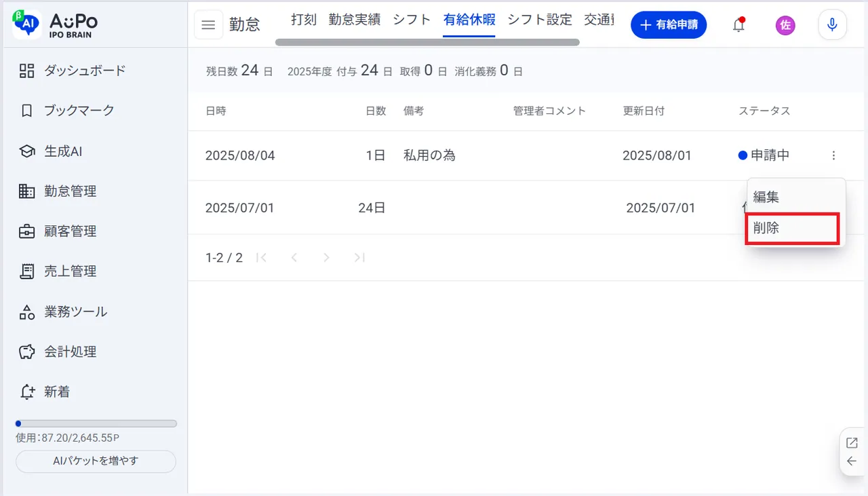868x496 pixels.
Task: Go to the first page of pagination
Action: click(x=262, y=258)
